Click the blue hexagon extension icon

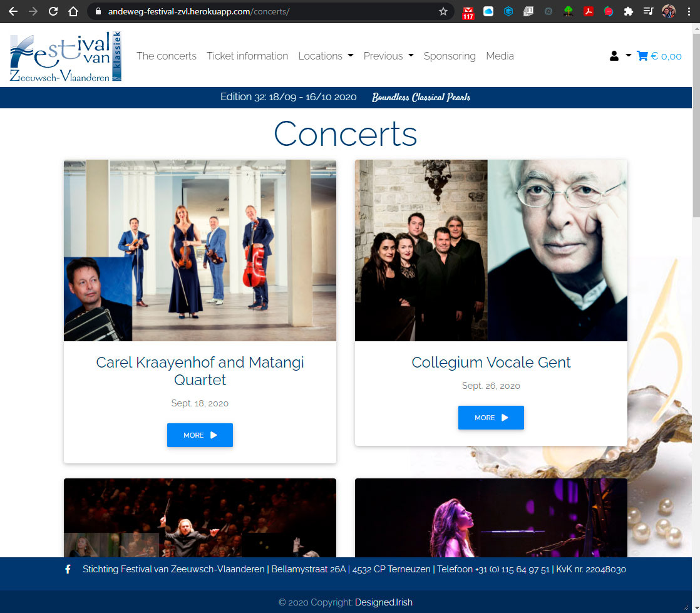508,11
